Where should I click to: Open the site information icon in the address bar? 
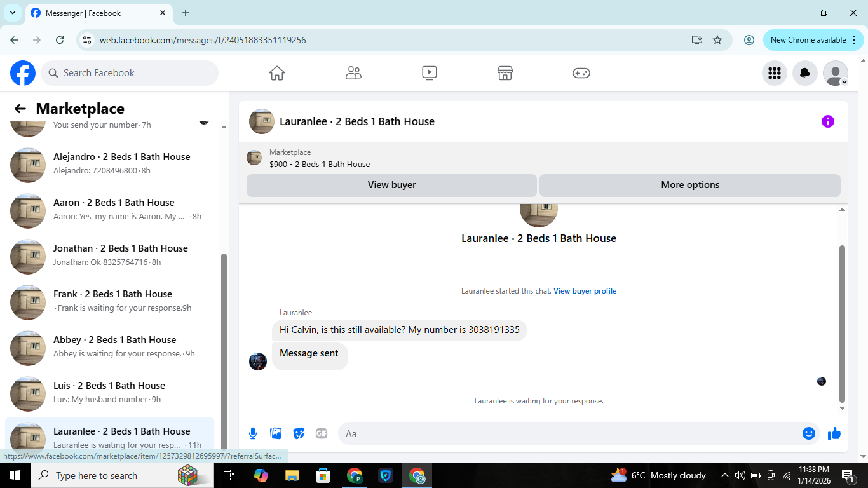[x=88, y=40]
